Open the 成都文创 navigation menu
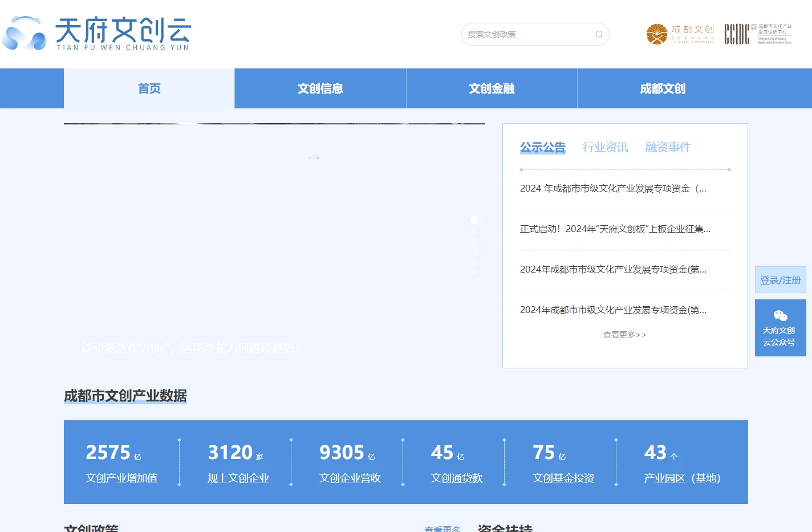The image size is (812, 532). [x=663, y=88]
